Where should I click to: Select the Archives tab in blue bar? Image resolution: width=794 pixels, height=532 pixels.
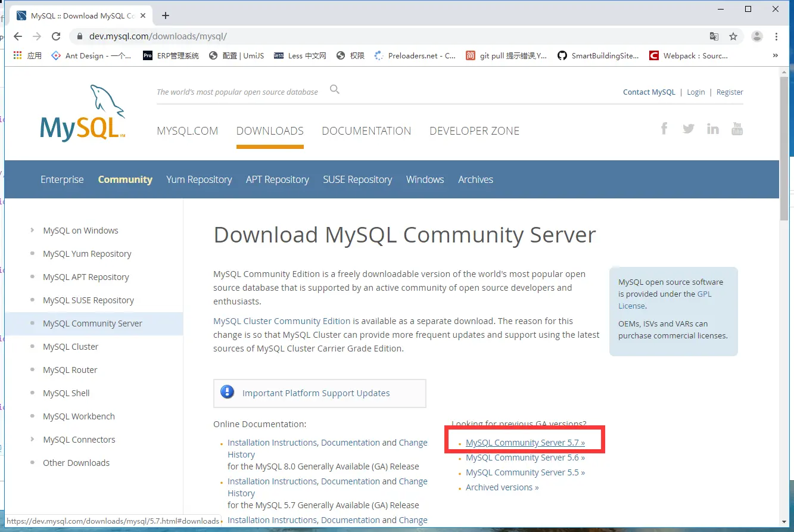(x=476, y=179)
